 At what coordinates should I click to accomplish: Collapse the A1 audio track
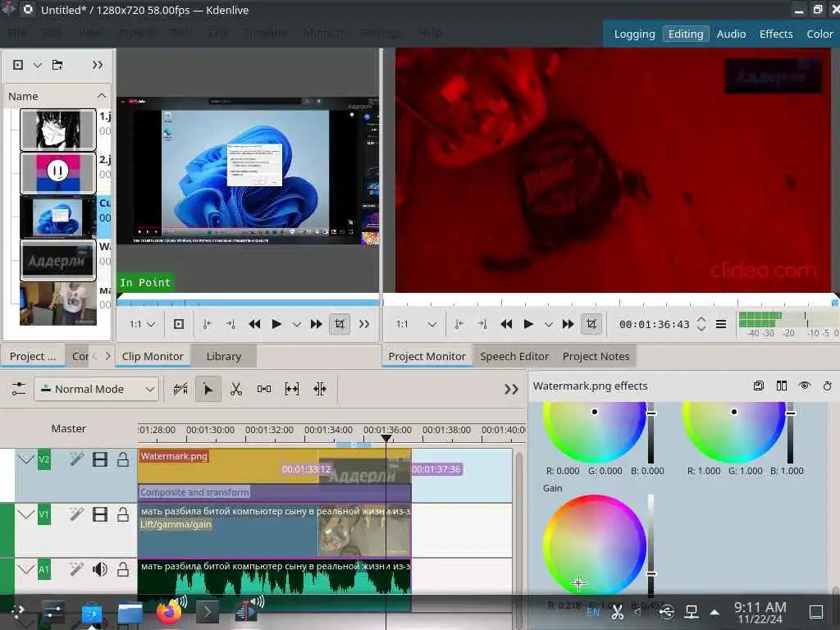click(25, 569)
